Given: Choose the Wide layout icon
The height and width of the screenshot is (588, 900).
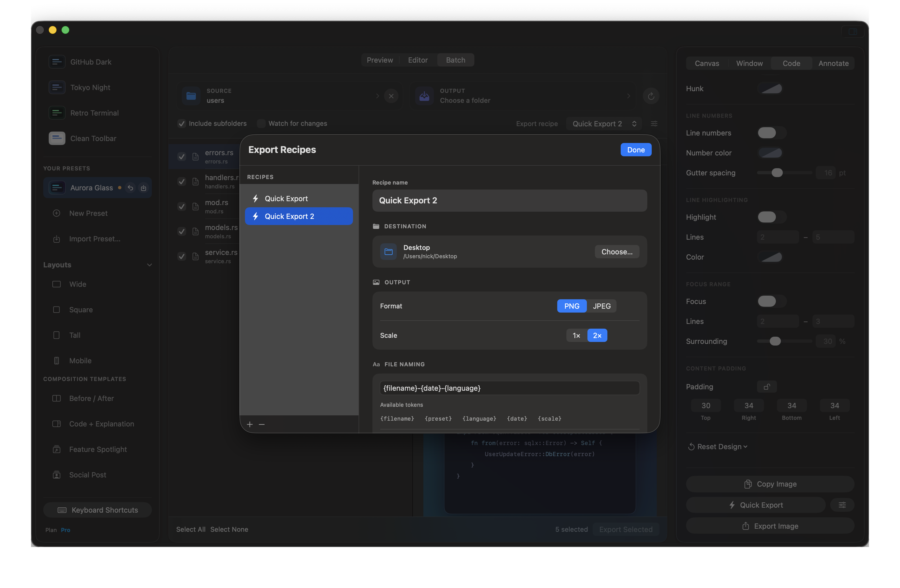Looking at the screenshot, I should [56, 284].
